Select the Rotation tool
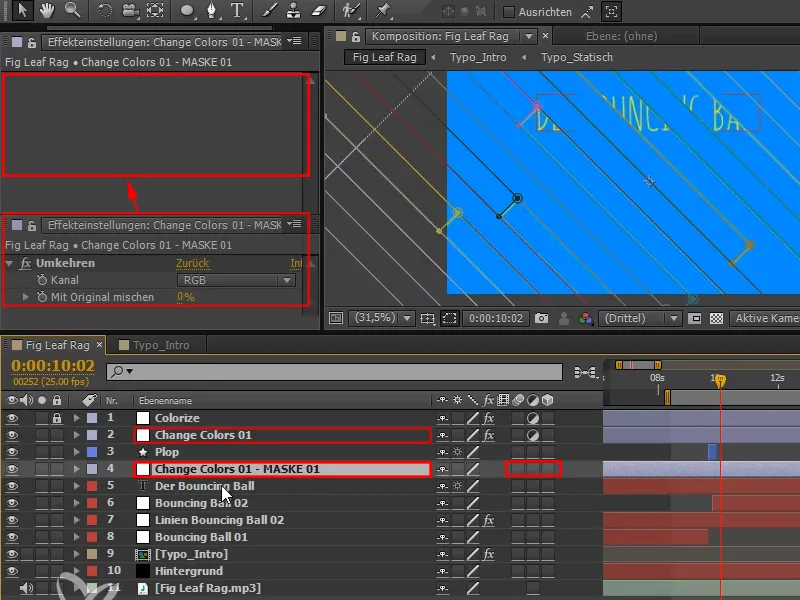 105,11
